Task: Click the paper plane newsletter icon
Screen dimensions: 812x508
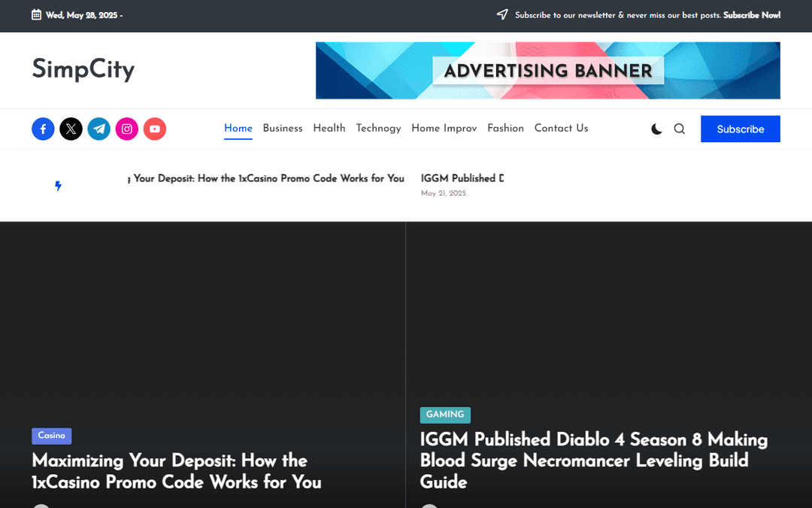Action: (x=502, y=14)
